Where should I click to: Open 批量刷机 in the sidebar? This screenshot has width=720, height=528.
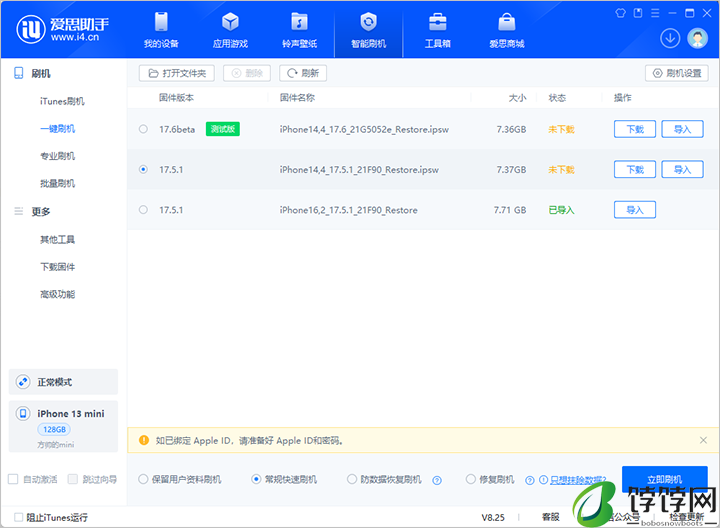click(x=57, y=184)
